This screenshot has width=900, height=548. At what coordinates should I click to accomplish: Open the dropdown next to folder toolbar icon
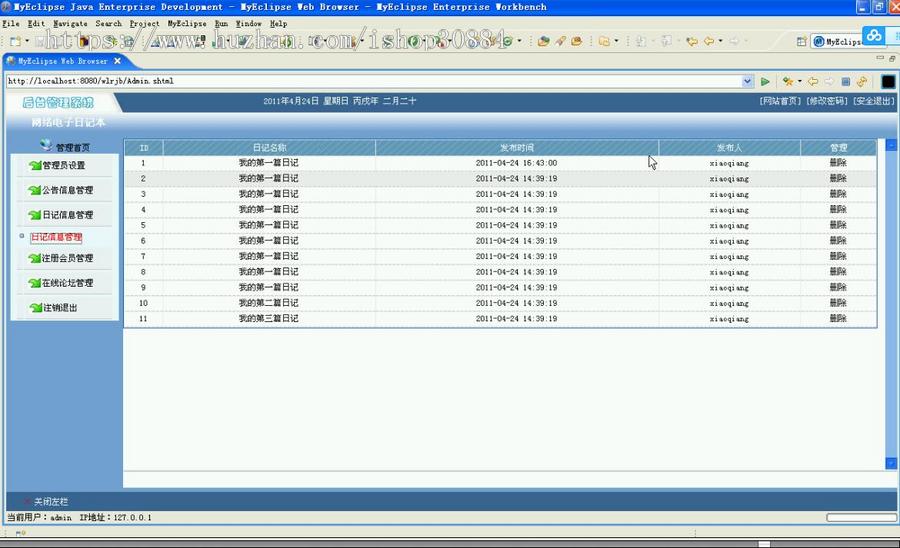[616, 41]
